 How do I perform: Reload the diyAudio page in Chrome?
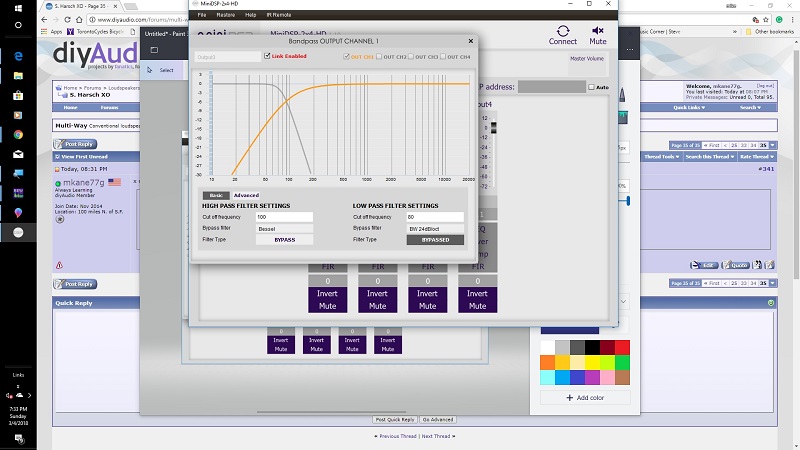pyautogui.click(x=67, y=19)
